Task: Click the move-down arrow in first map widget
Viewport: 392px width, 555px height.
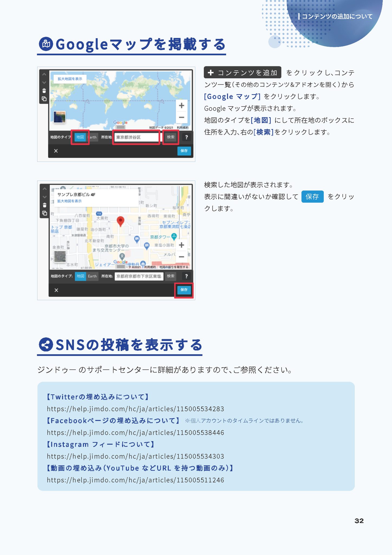Action: point(44,82)
